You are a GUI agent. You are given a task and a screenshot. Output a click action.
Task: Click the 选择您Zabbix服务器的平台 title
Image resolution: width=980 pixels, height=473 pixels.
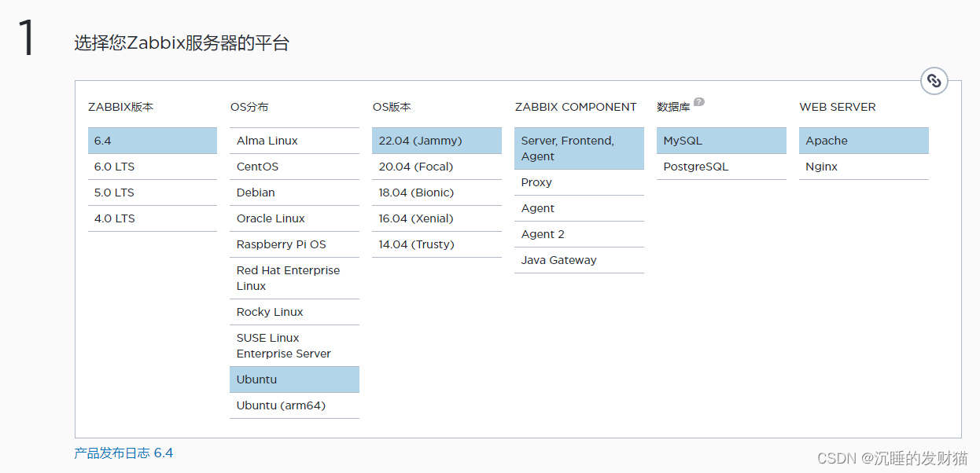(x=182, y=43)
